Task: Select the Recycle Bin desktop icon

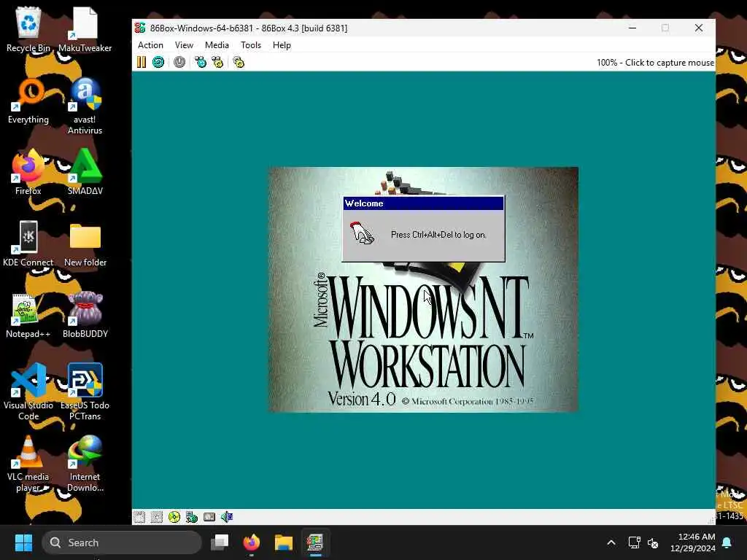Action: 28,29
